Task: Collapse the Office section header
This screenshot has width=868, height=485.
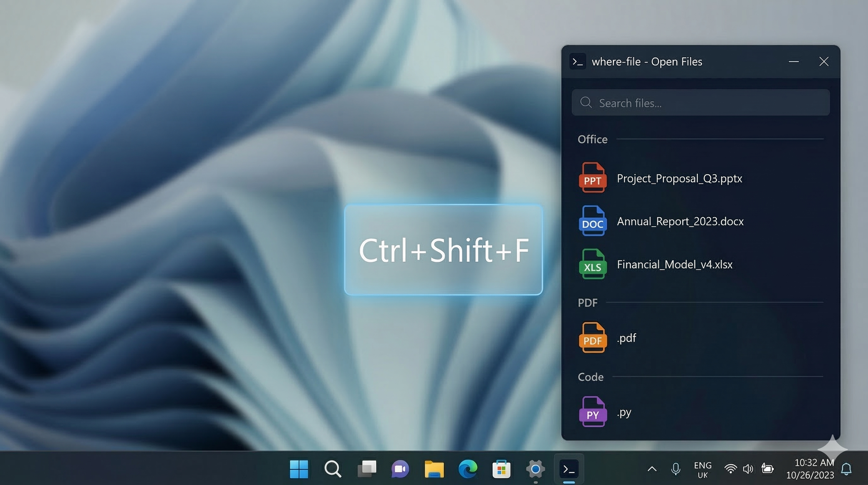Action: 592,139
